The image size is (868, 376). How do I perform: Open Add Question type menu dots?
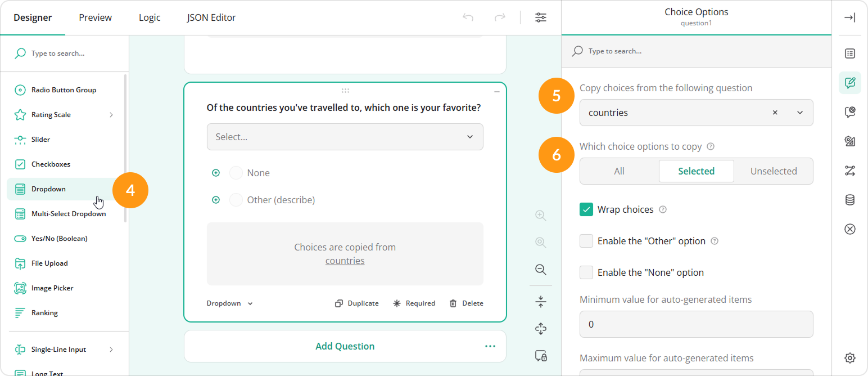490,346
